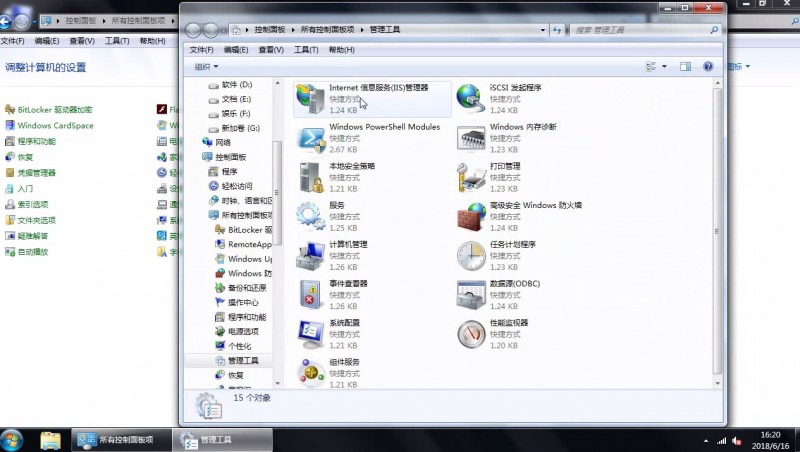
Task: Click the change view icon
Action: click(651, 66)
